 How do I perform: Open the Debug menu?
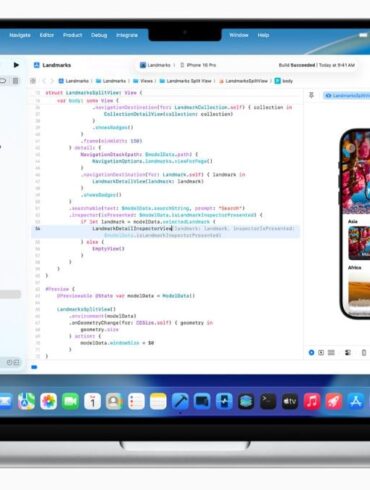pyautogui.click(x=99, y=35)
